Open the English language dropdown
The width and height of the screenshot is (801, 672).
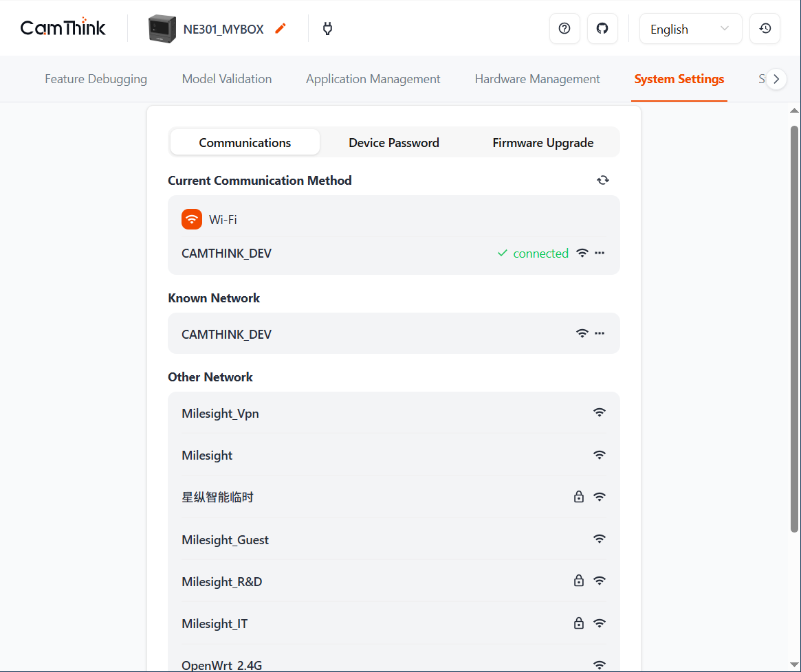click(x=690, y=29)
